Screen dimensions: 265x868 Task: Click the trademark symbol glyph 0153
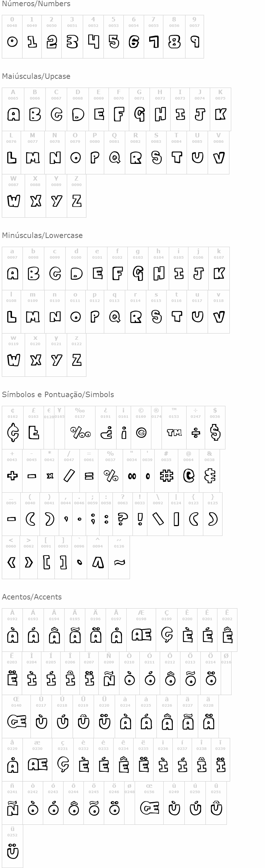point(174,428)
